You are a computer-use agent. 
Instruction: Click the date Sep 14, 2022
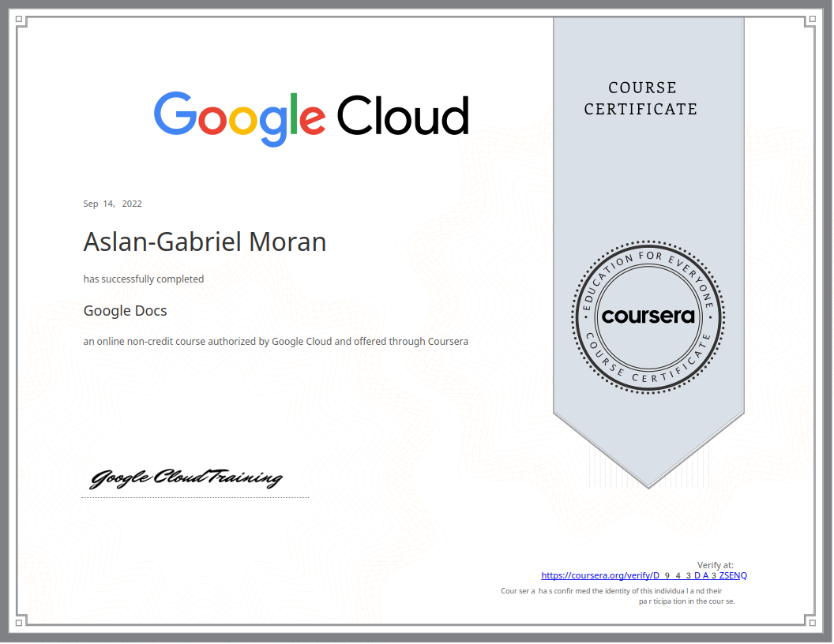(112, 204)
